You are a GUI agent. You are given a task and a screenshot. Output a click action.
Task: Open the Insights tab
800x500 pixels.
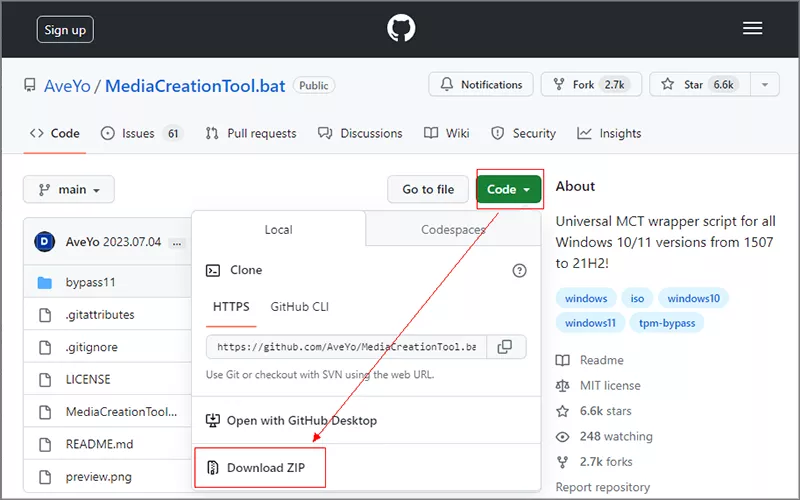click(x=609, y=134)
